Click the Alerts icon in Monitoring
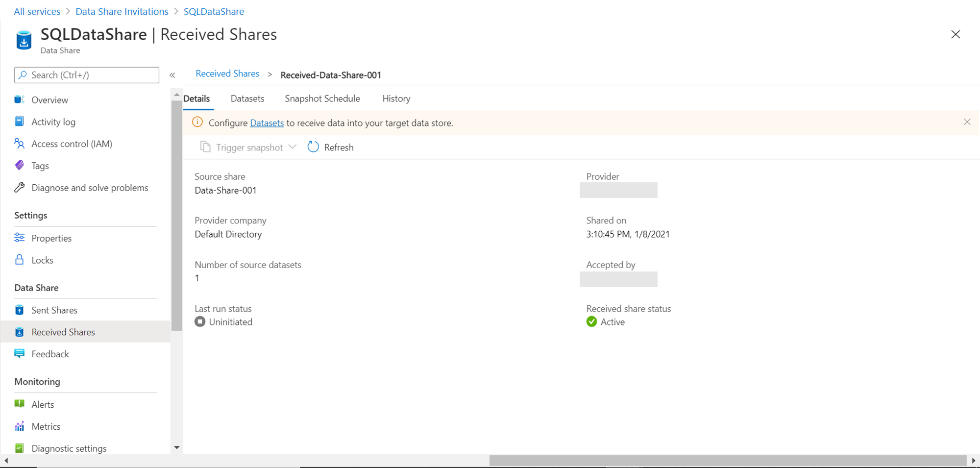 [x=20, y=404]
